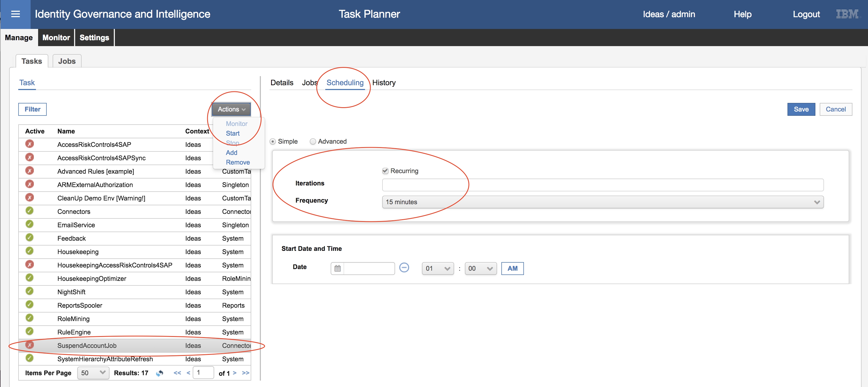Click the Save button
This screenshot has height=387, width=868.
point(801,109)
